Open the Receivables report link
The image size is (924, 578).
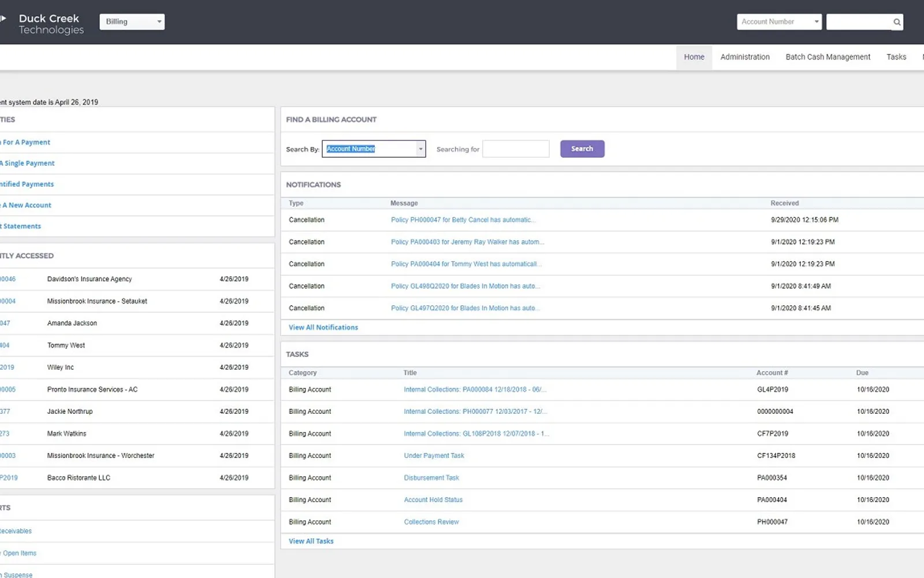coord(16,531)
